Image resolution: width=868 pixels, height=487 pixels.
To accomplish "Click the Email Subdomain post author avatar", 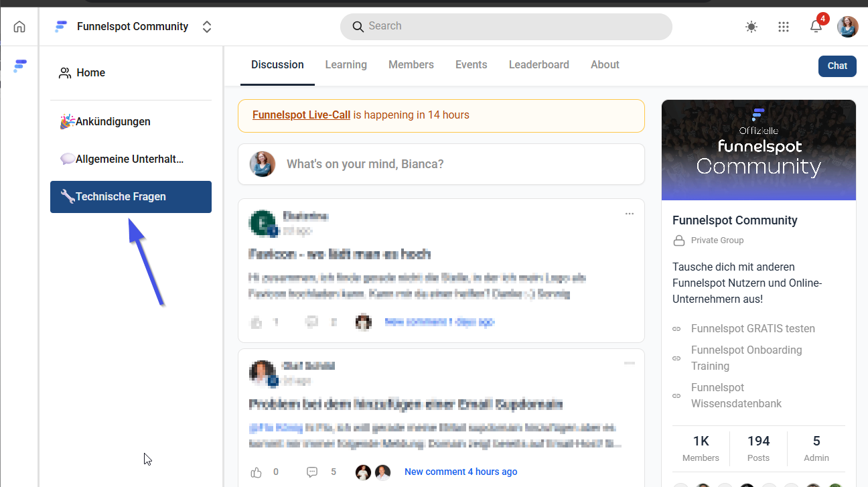I will coord(262,373).
